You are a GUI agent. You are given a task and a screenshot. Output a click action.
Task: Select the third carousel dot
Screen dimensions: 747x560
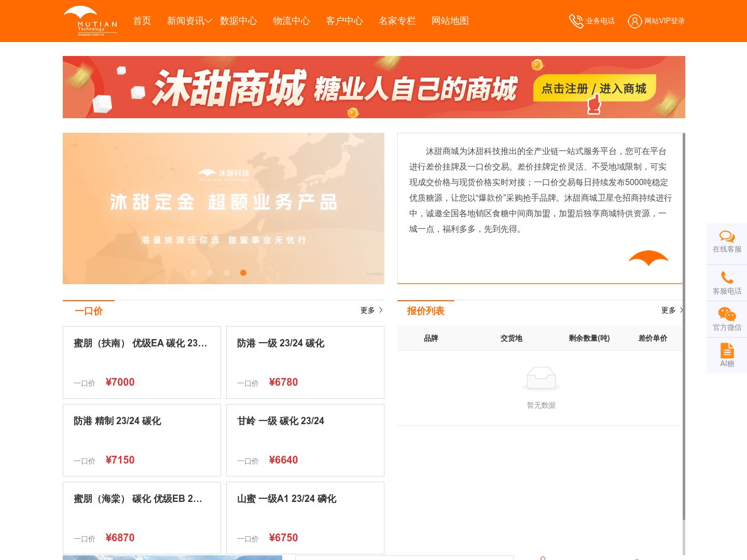click(227, 273)
